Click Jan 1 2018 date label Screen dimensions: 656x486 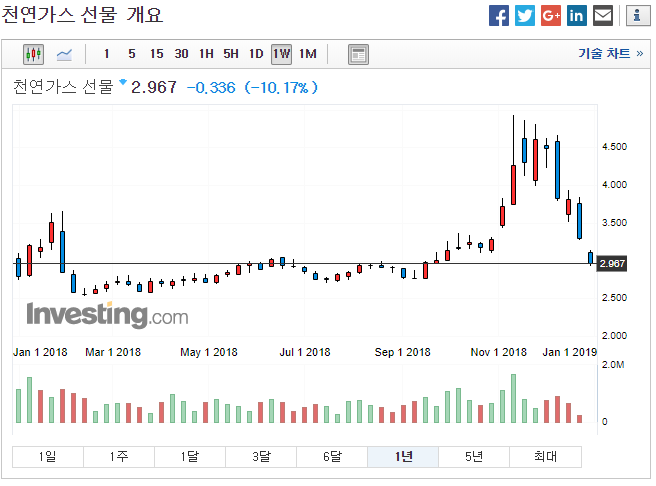40,352
